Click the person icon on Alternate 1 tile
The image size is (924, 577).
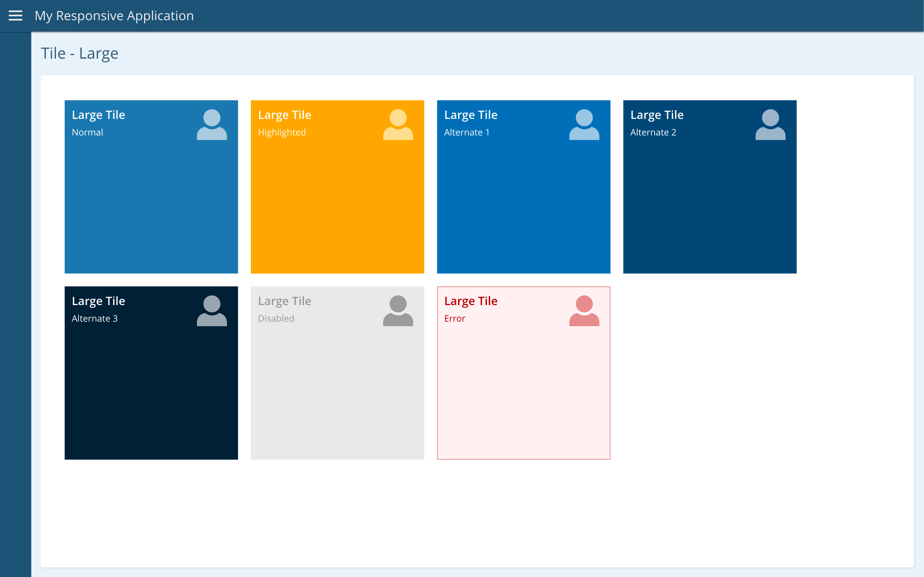[x=584, y=125]
